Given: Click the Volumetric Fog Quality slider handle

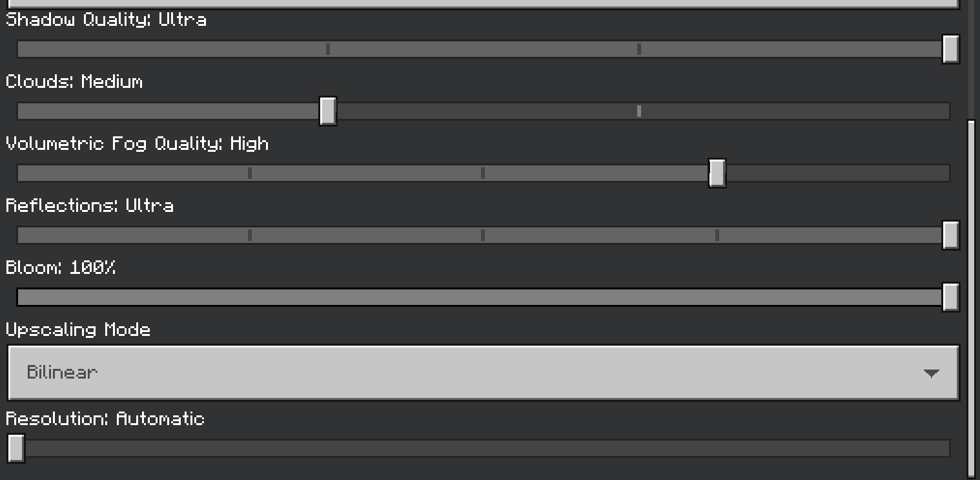Looking at the screenshot, I should [717, 173].
